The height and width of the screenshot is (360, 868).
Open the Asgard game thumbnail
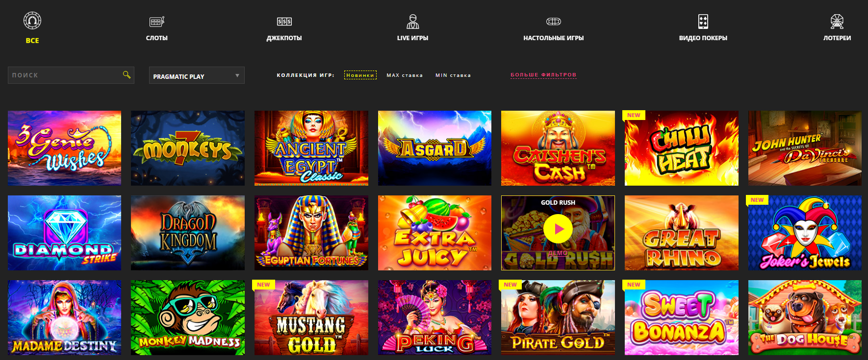pyautogui.click(x=434, y=148)
